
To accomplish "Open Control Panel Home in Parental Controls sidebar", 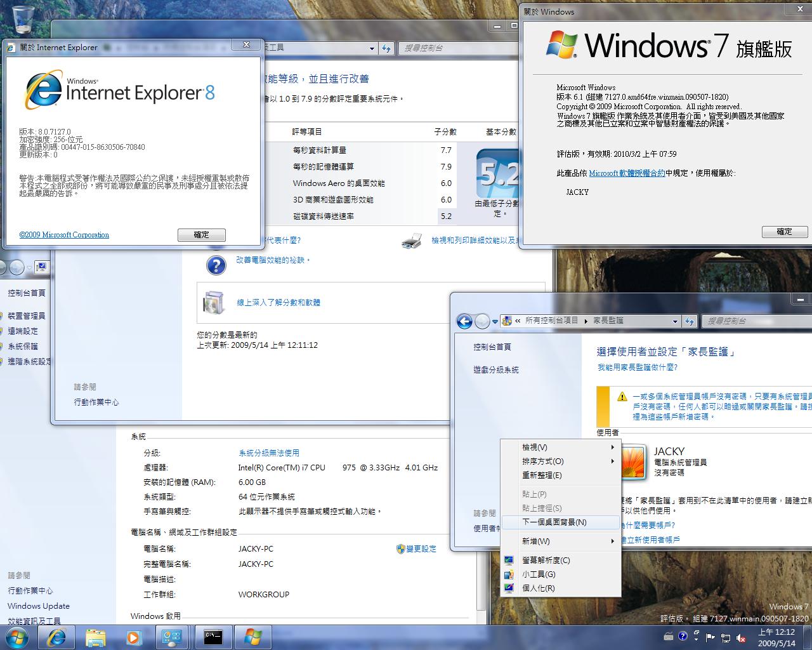I will tap(492, 347).
